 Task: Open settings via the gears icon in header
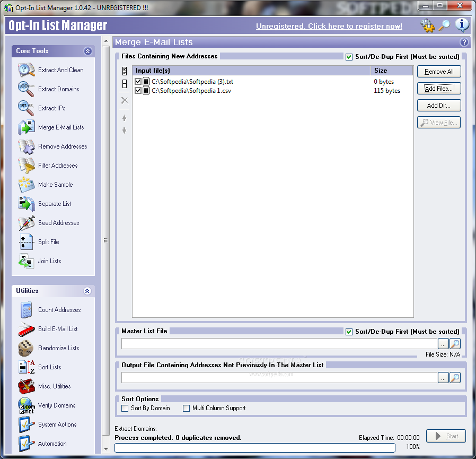point(428,25)
